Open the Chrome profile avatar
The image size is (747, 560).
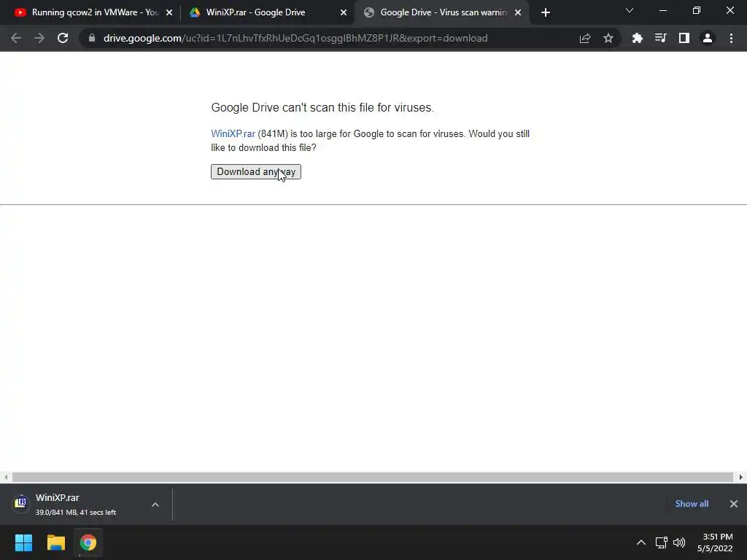click(x=708, y=38)
